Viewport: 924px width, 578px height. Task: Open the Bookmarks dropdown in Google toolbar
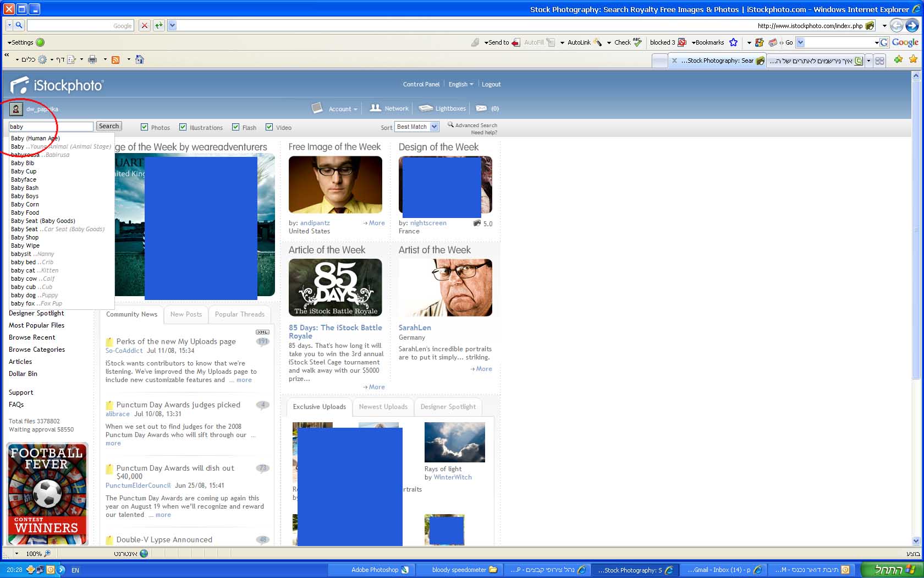pos(708,42)
